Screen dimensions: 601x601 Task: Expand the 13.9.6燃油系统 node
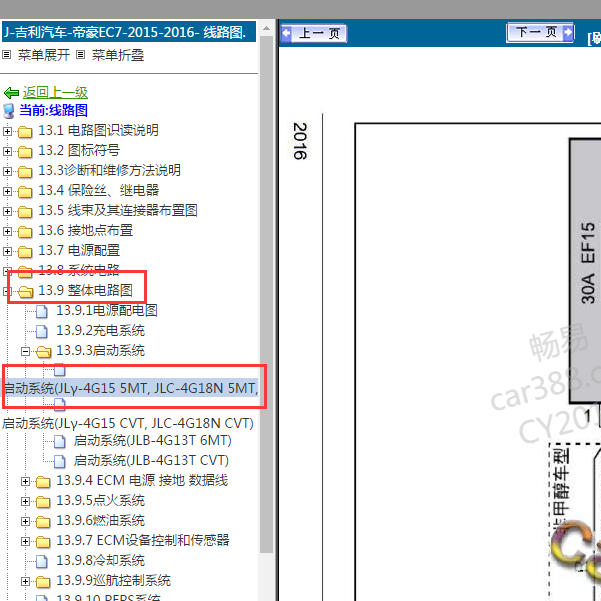click(25, 521)
